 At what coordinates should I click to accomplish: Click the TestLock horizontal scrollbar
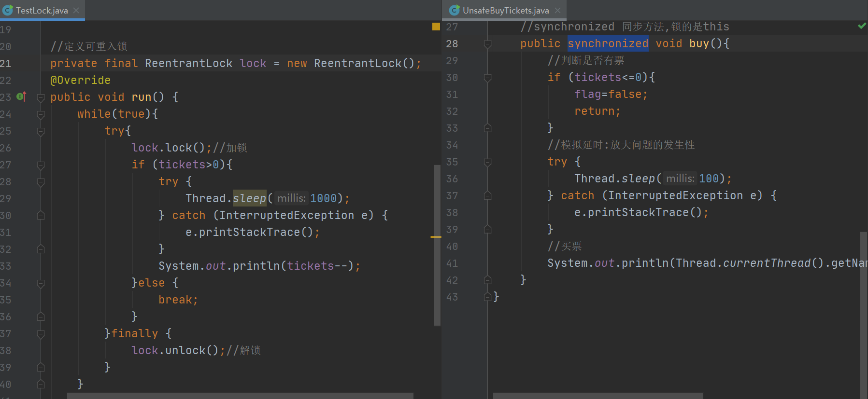[240, 396]
